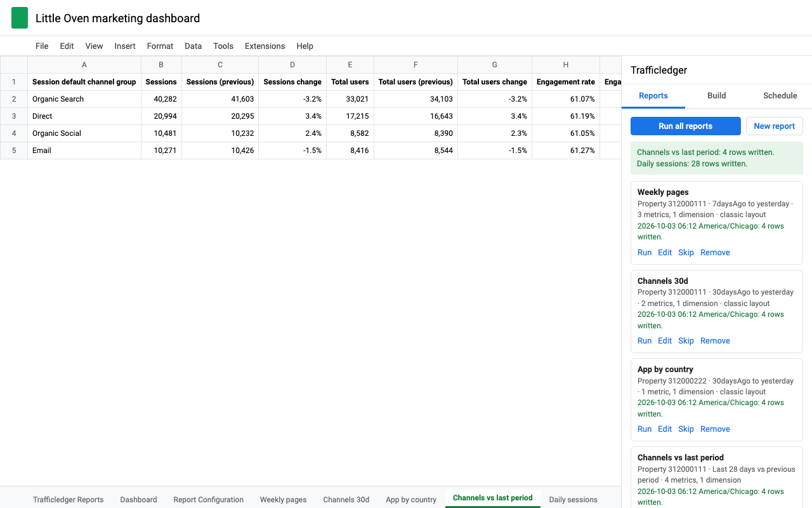This screenshot has height=508, width=812.
Task: Open the Dashboard sheet tab
Action: coord(138,499)
